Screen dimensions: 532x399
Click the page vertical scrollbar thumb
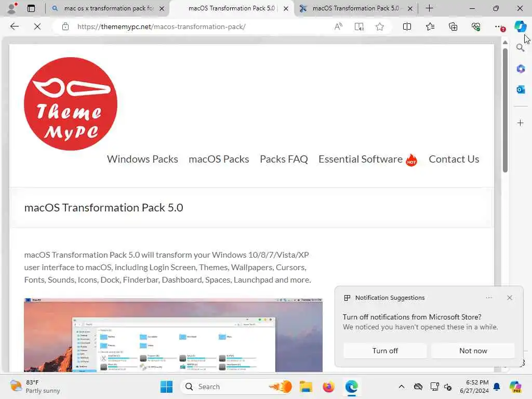(x=505, y=110)
